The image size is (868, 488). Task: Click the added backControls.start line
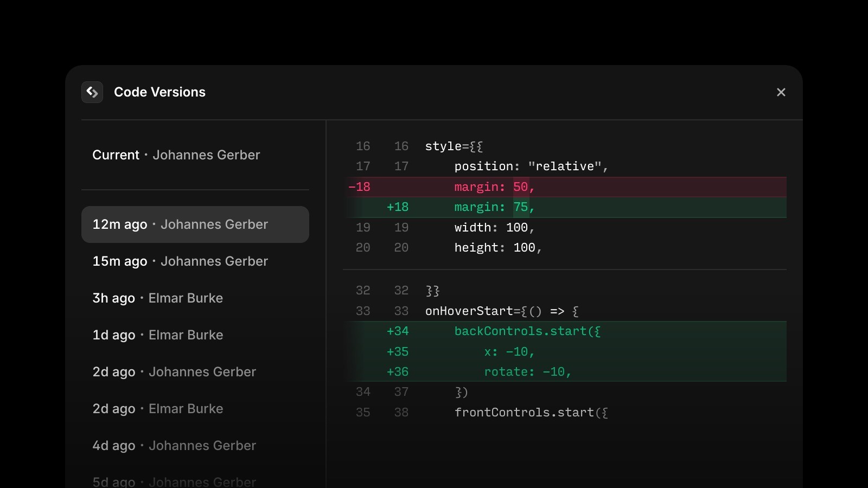pos(527,331)
